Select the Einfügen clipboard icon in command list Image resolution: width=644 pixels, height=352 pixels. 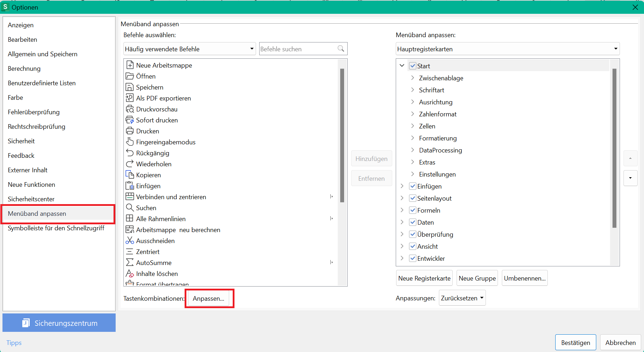click(x=130, y=186)
